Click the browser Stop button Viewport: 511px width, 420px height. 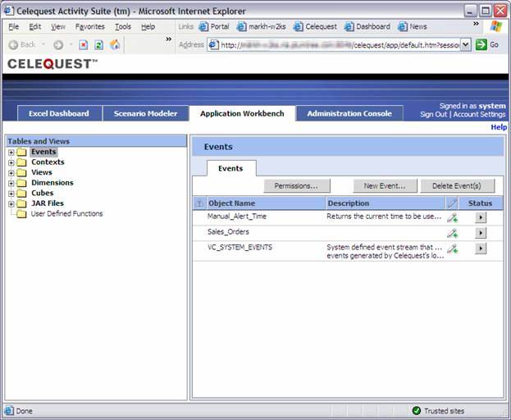point(84,44)
